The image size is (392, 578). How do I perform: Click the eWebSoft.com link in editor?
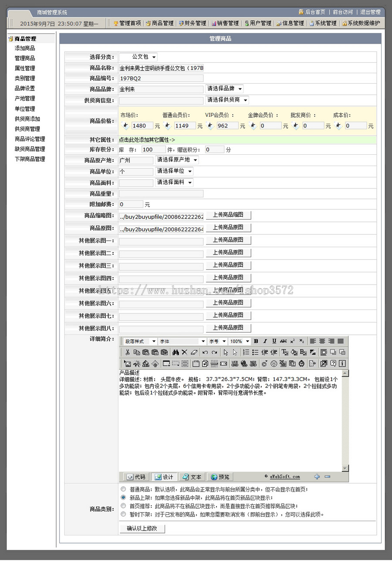coord(285,477)
